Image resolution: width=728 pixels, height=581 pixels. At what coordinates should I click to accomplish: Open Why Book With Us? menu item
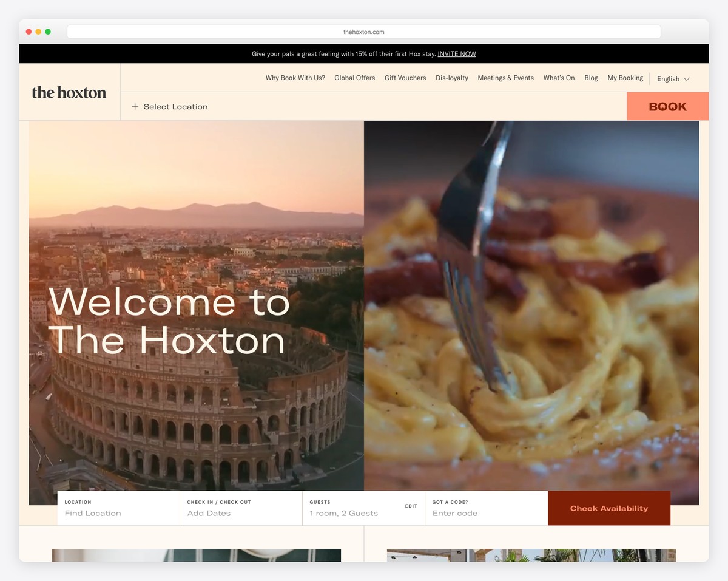point(295,78)
